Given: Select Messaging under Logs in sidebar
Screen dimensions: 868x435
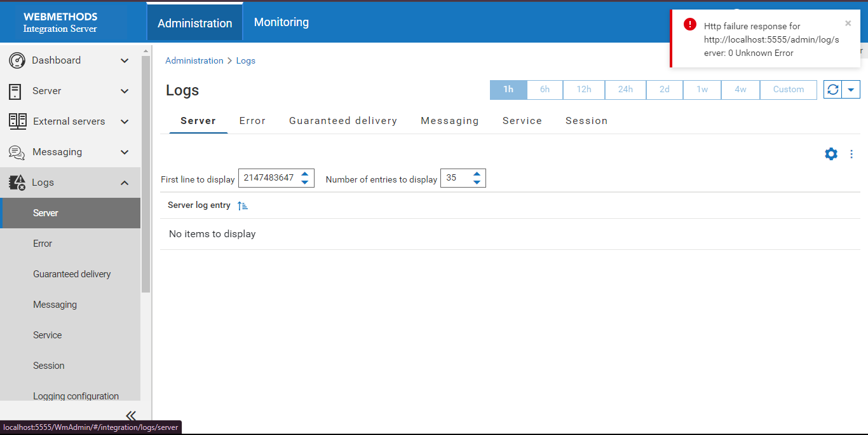Looking at the screenshot, I should 70,305.
